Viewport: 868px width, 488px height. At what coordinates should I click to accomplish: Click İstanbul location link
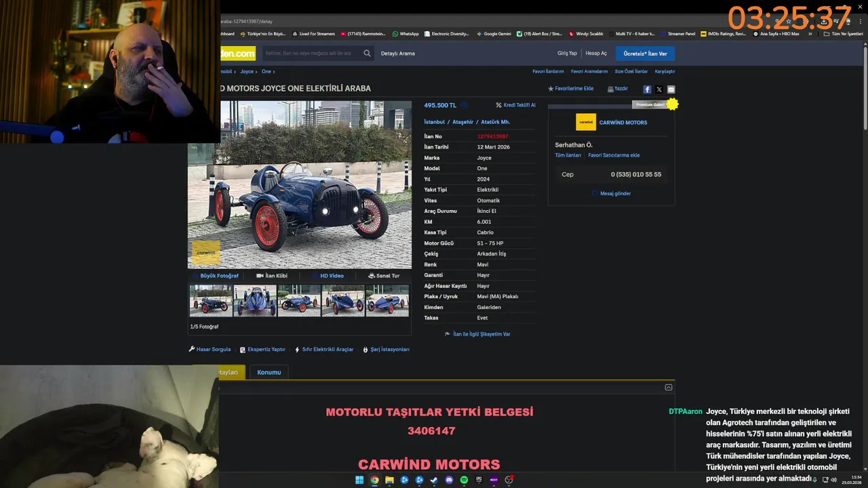click(435, 122)
